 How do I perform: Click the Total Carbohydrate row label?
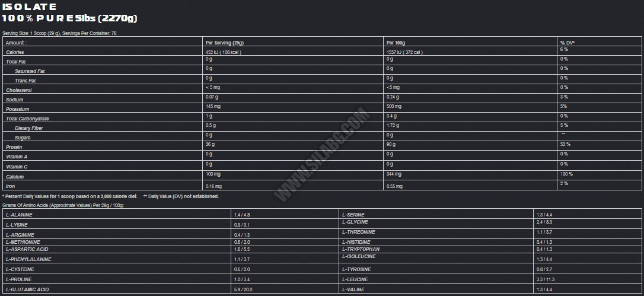tap(27, 119)
